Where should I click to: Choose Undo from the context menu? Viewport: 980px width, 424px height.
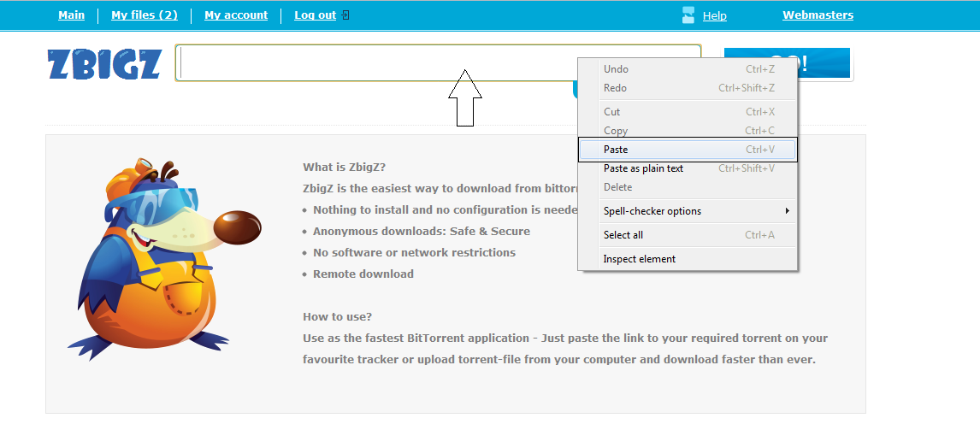pos(688,69)
